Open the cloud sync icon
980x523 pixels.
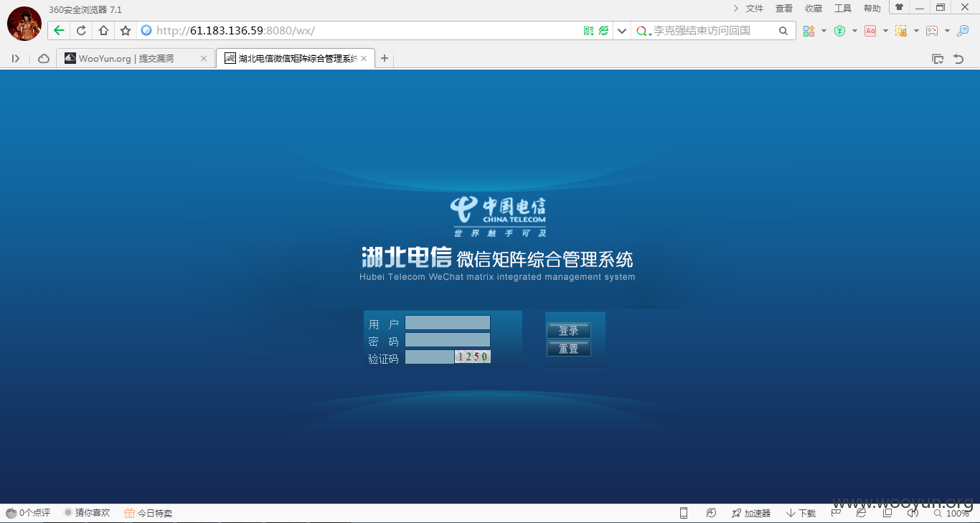click(44, 59)
